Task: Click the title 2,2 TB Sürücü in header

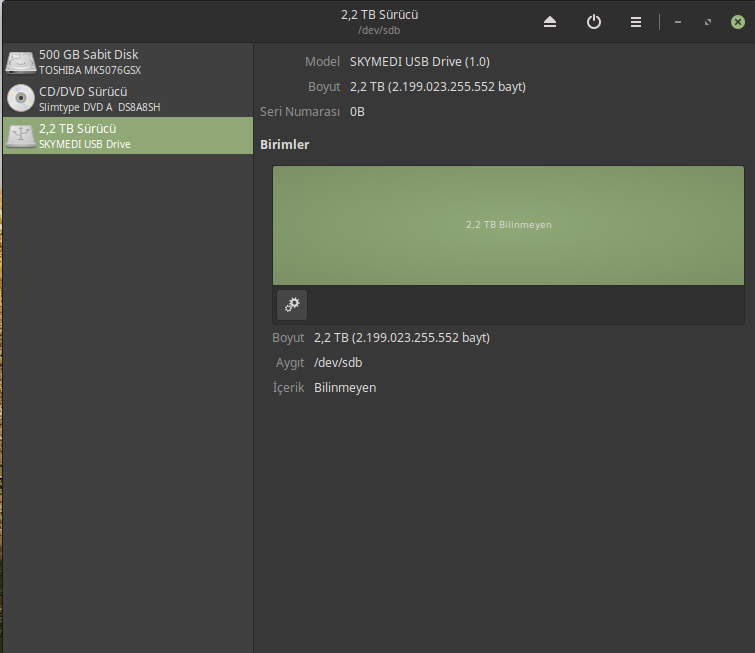Action: 379,15
